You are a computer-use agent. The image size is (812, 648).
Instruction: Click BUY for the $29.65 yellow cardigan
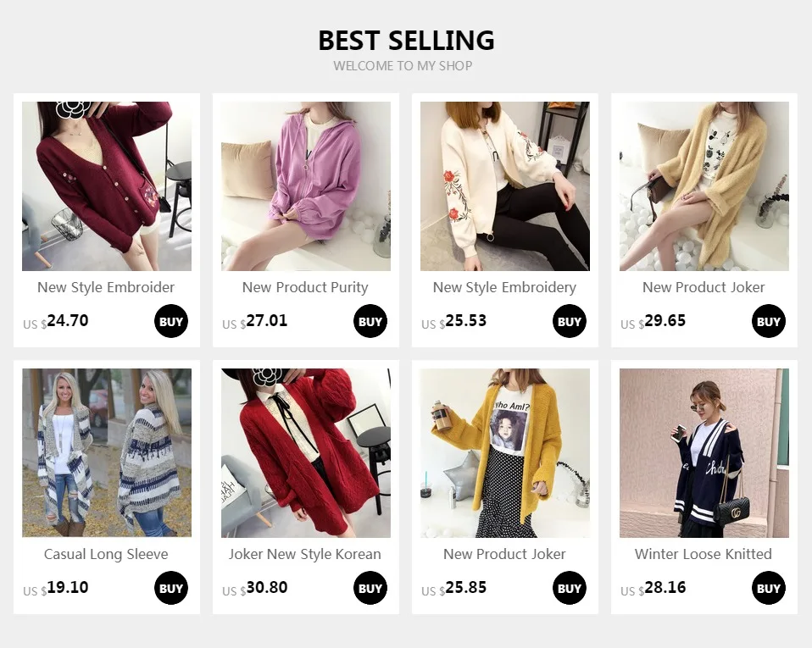[769, 321]
